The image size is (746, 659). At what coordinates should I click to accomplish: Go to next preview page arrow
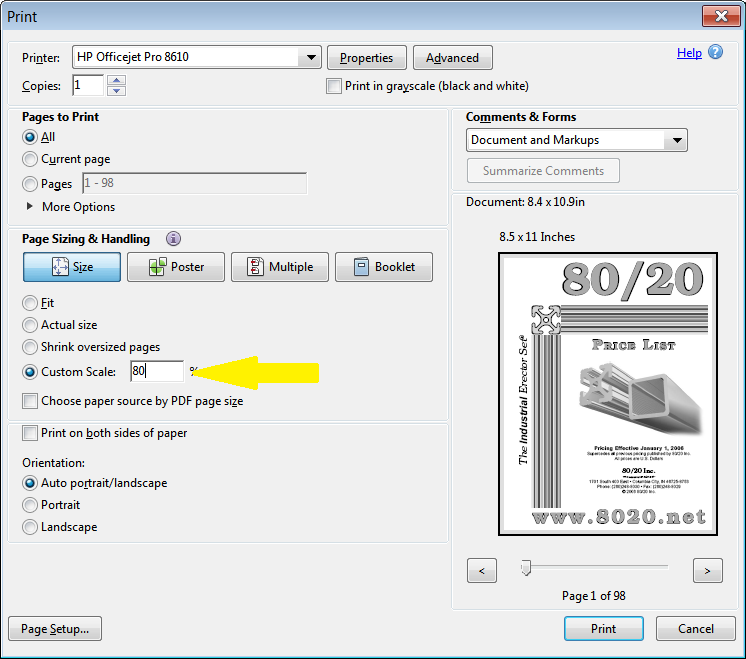(x=707, y=571)
